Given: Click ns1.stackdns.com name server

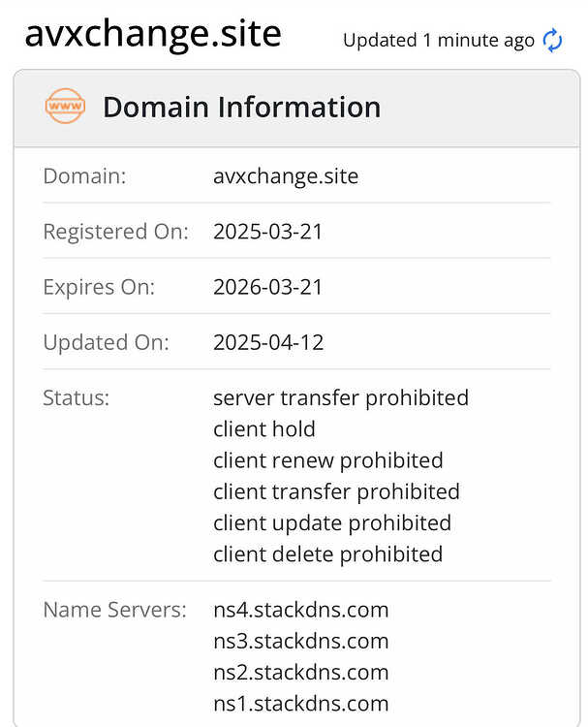Looking at the screenshot, I should 300,704.
